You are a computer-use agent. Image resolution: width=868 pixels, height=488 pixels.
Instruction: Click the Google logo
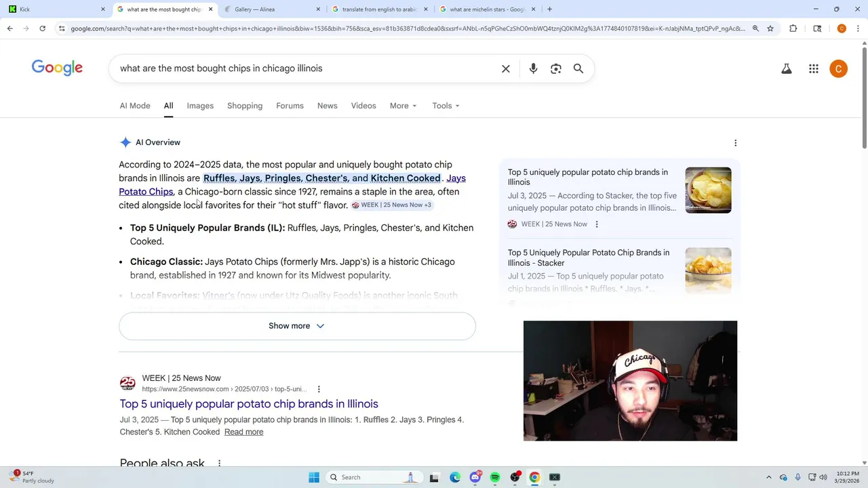[57, 68]
